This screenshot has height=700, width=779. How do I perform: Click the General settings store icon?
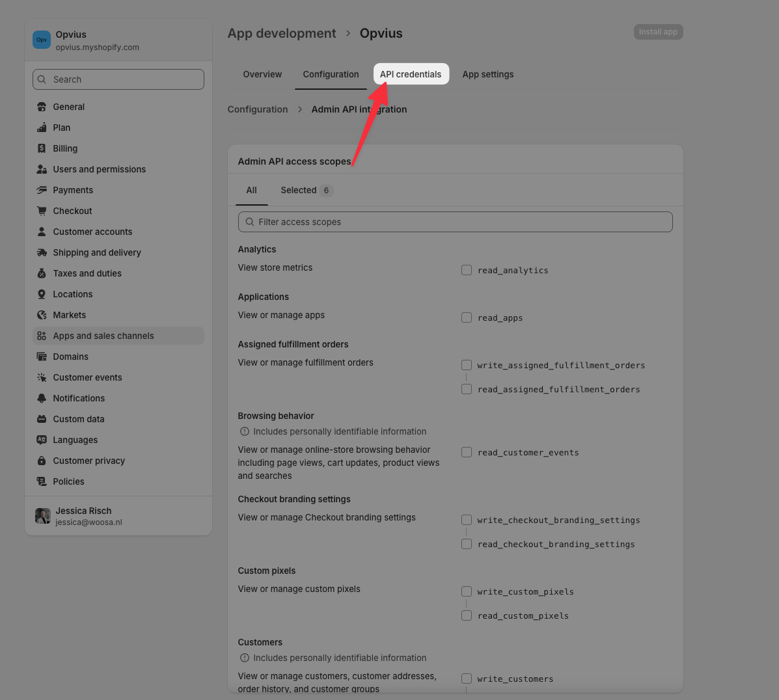(x=42, y=107)
